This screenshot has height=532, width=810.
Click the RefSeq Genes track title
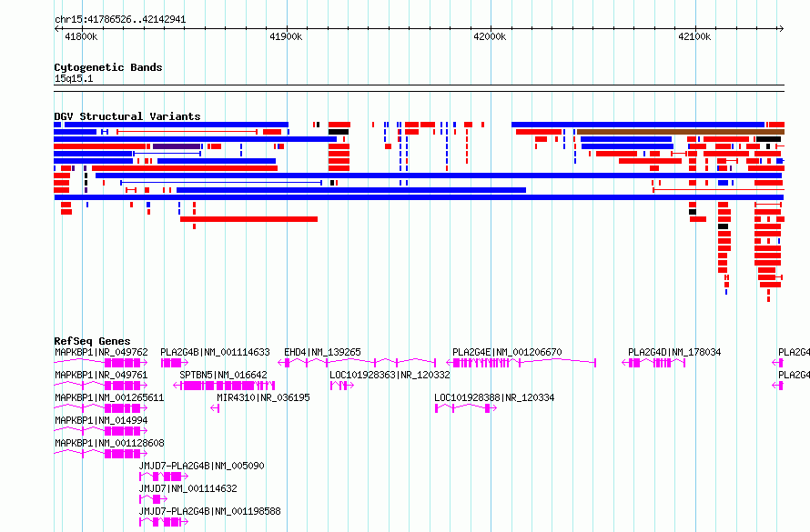click(x=92, y=340)
